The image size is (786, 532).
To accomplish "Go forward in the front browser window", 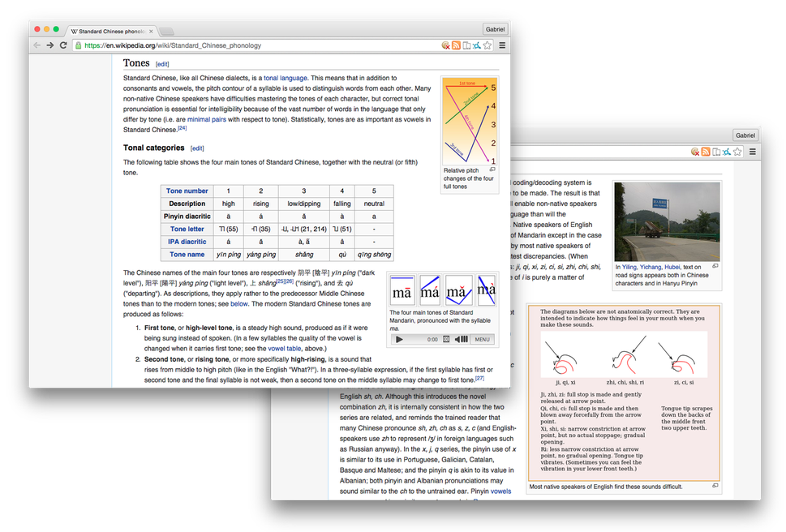I will point(50,45).
